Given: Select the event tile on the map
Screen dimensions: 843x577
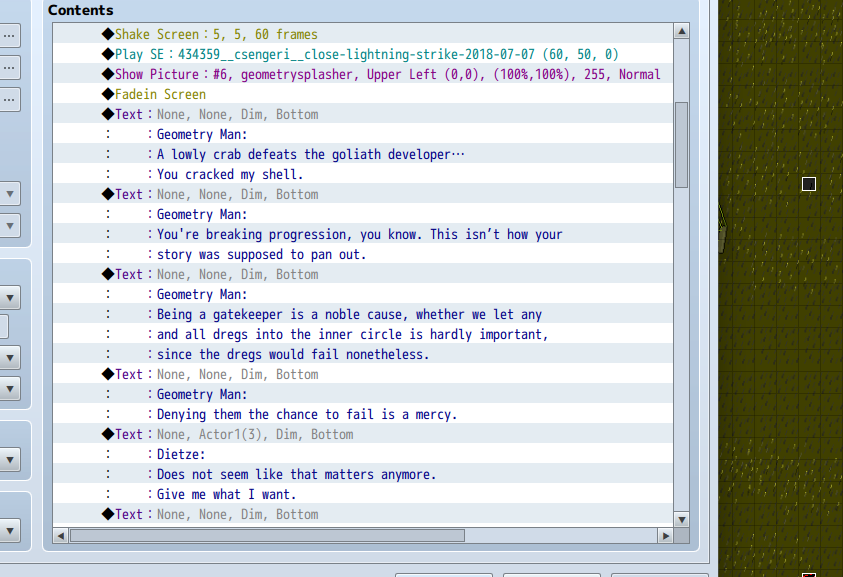Looking at the screenshot, I should [x=809, y=184].
